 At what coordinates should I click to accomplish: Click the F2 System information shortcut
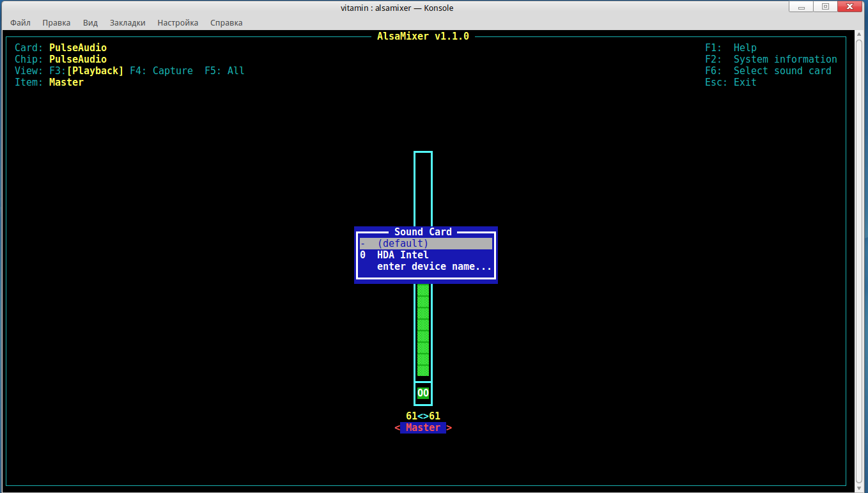coord(771,59)
